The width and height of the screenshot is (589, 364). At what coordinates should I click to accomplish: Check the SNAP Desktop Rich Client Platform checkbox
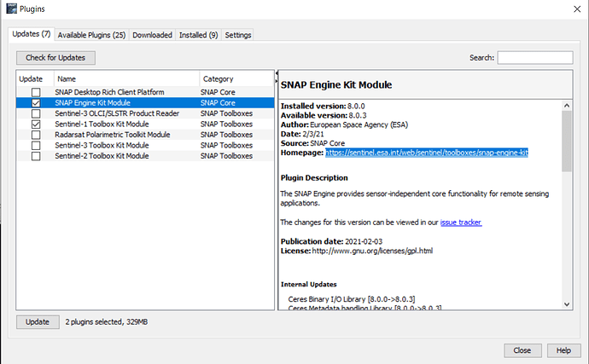(36, 92)
